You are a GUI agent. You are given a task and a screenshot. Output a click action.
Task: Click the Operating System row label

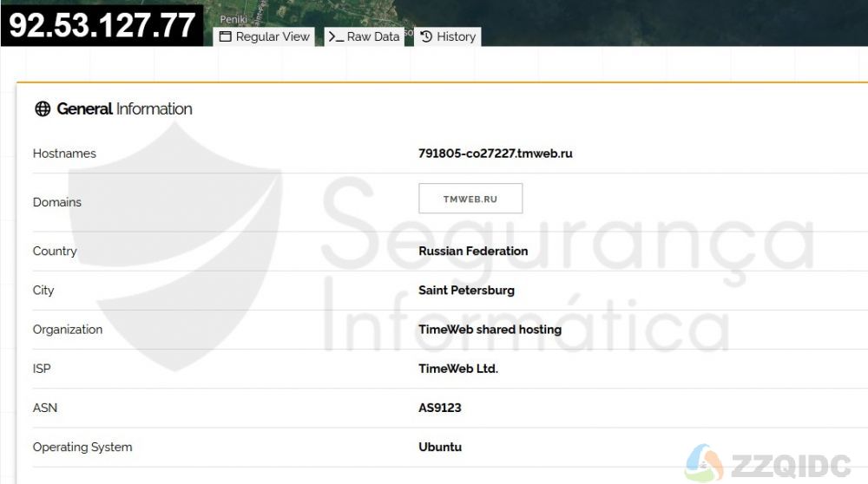(x=82, y=447)
